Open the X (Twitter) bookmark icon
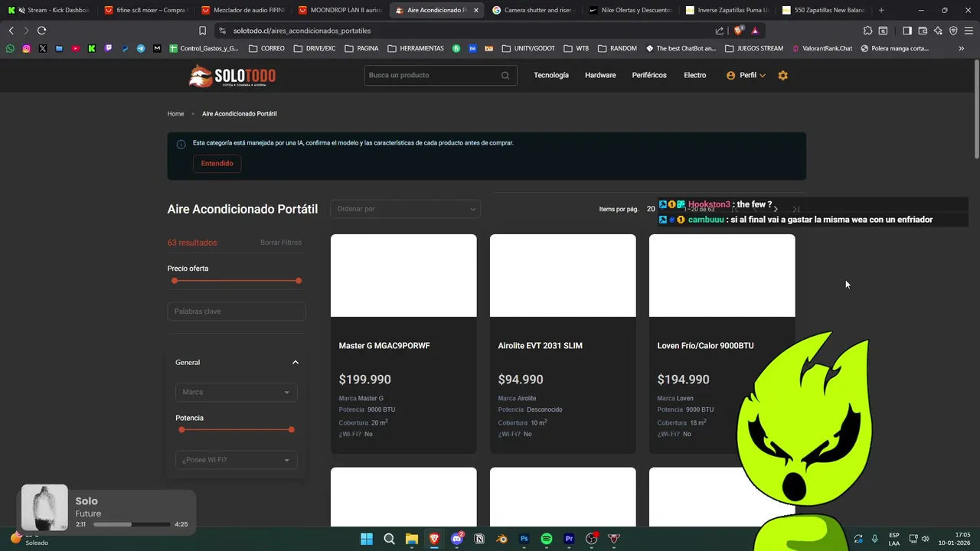This screenshot has height=551, width=980. pos(42,48)
